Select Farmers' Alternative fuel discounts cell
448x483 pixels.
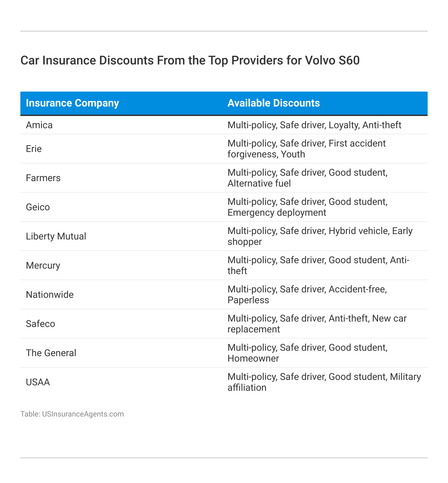coord(307,178)
